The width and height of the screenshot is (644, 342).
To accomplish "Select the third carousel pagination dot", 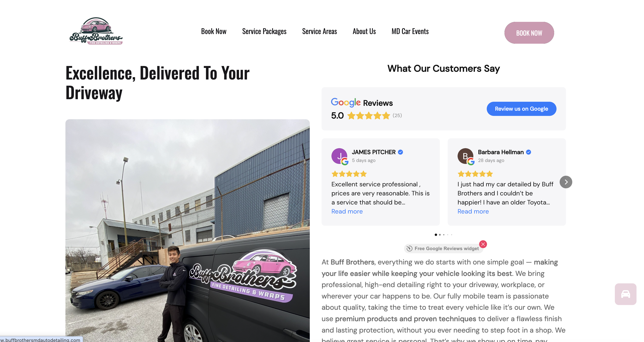I will pos(444,235).
